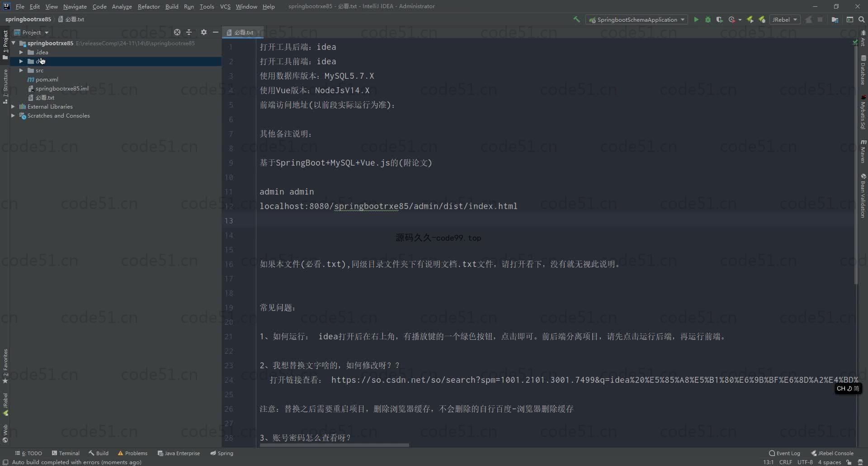Open the Database tool window
868x466 pixels.
[863, 70]
